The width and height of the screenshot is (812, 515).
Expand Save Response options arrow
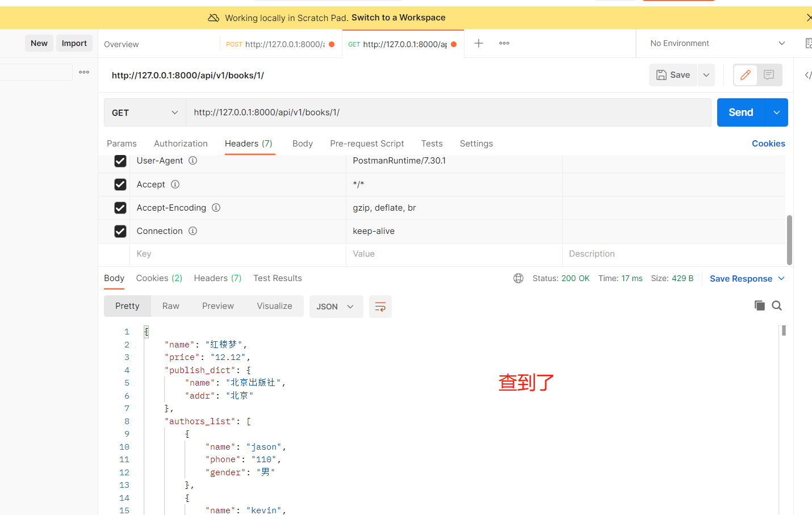point(781,278)
